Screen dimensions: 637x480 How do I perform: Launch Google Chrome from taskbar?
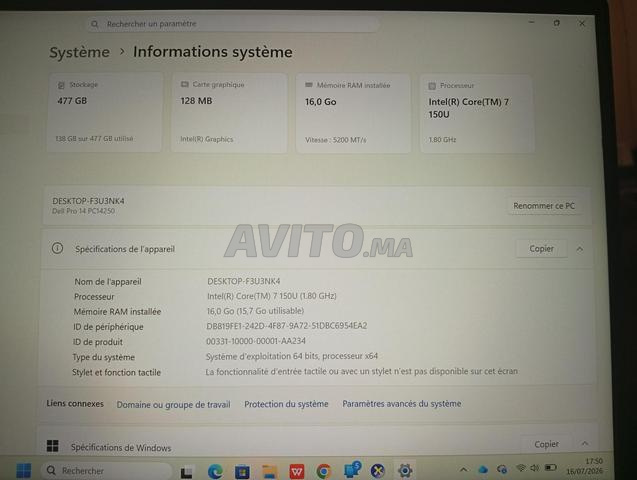323,471
